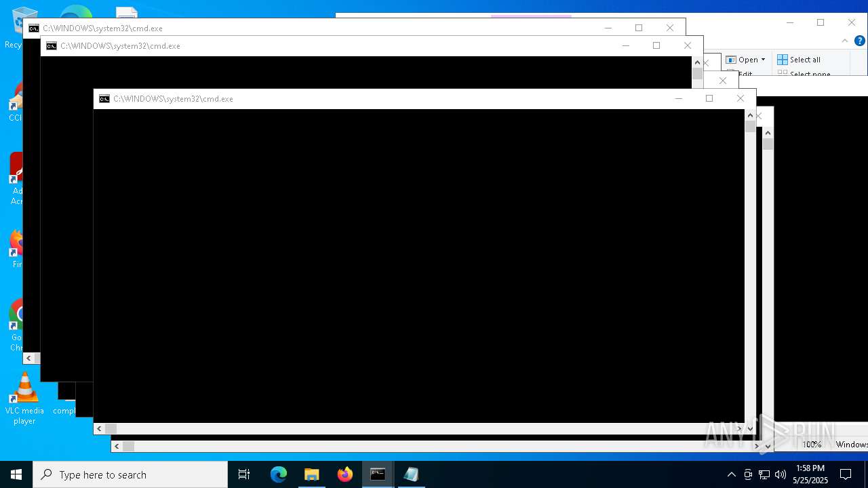
Task: Open the volume control tray icon
Action: tap(781, 474)
